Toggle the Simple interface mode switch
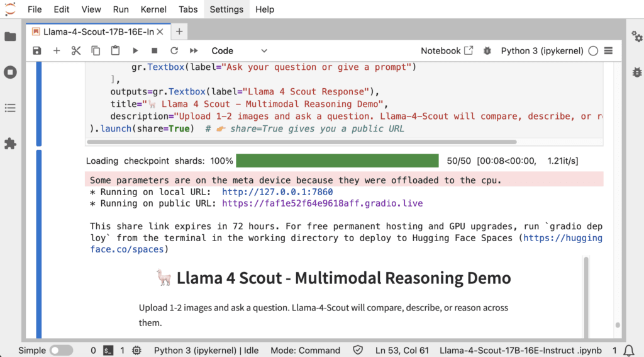This screenshot has height=357, width=644. click(61, 351)
